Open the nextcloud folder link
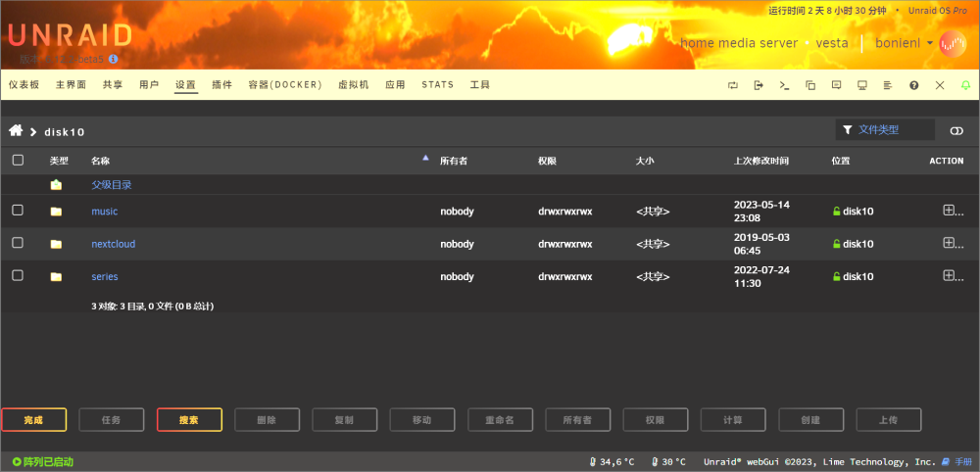This screenshot has width=980, height=472. tap(113, 244)
